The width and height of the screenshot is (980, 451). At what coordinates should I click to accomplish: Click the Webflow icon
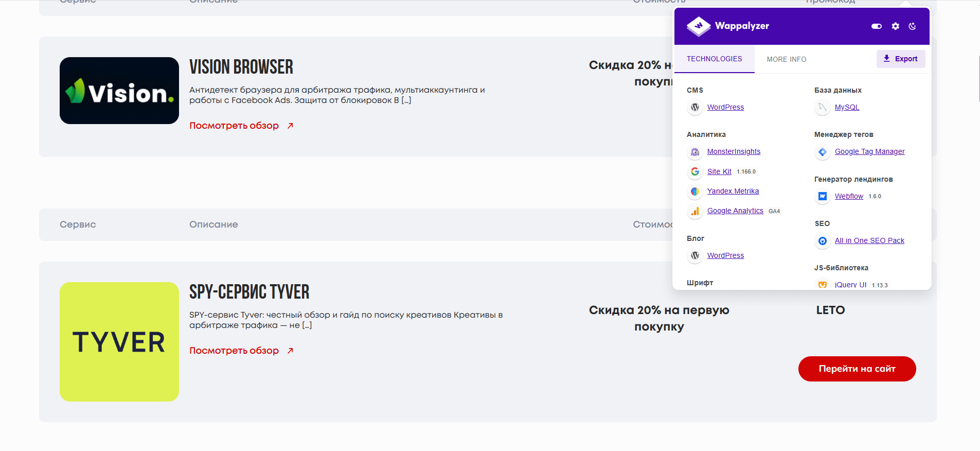tap(823, 196)
